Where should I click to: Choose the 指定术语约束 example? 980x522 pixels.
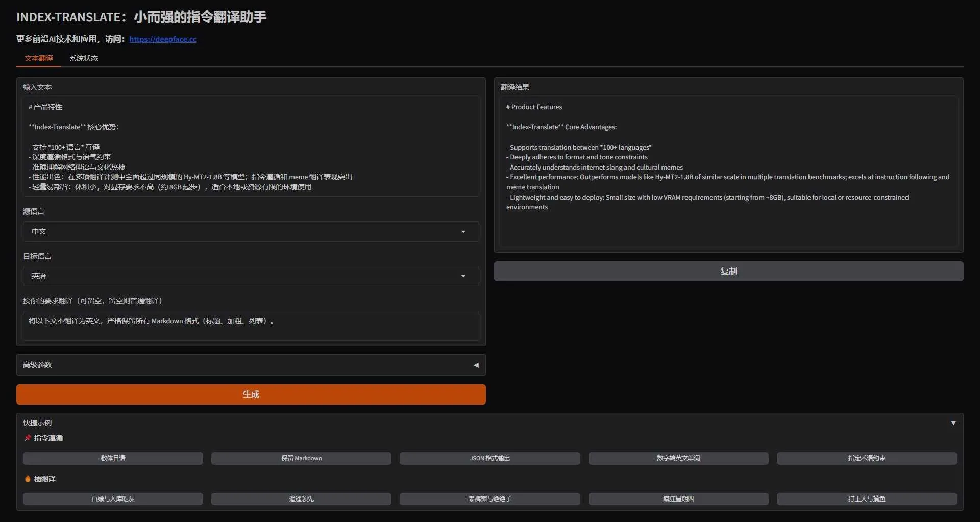[867, 458]
